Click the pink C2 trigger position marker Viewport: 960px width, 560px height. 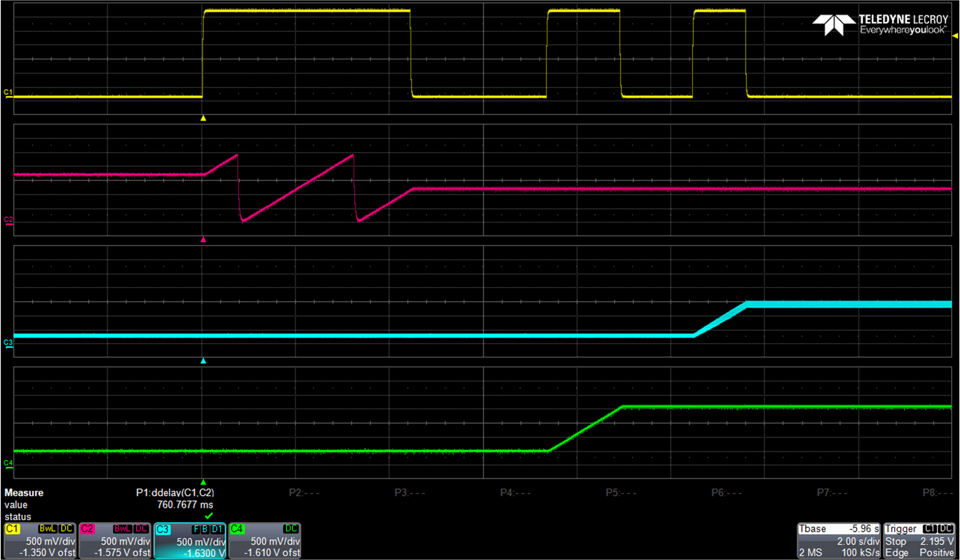[203, 240]
